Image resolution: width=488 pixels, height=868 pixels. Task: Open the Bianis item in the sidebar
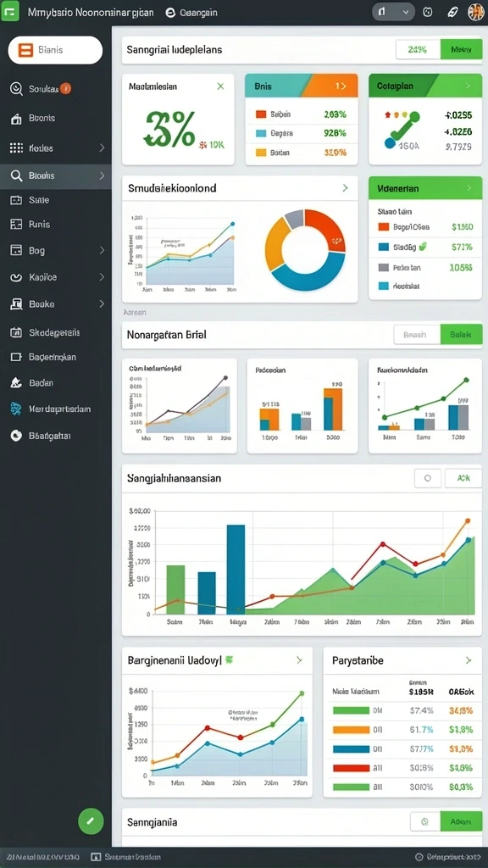pyautogui.click(x=55, y=50)
